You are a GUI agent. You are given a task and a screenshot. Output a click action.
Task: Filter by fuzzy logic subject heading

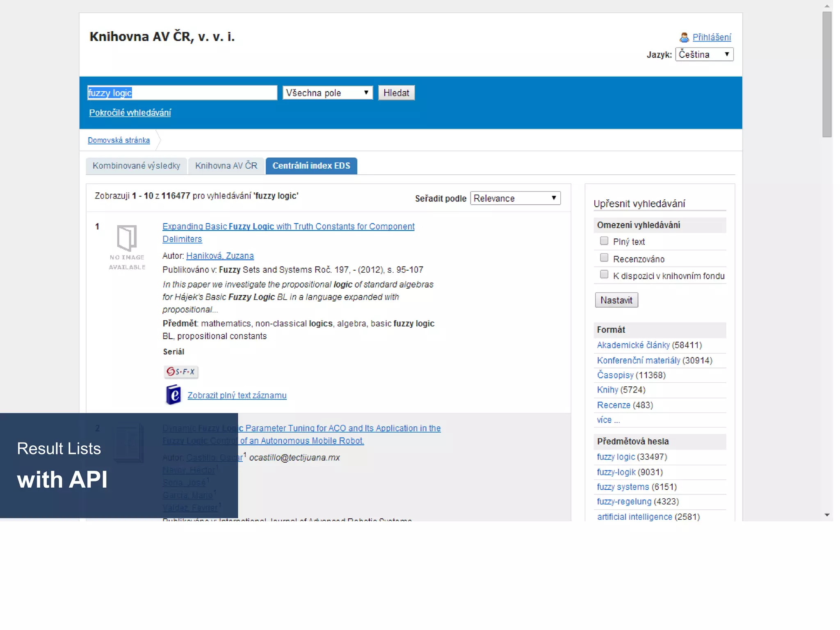click(616, 457)
